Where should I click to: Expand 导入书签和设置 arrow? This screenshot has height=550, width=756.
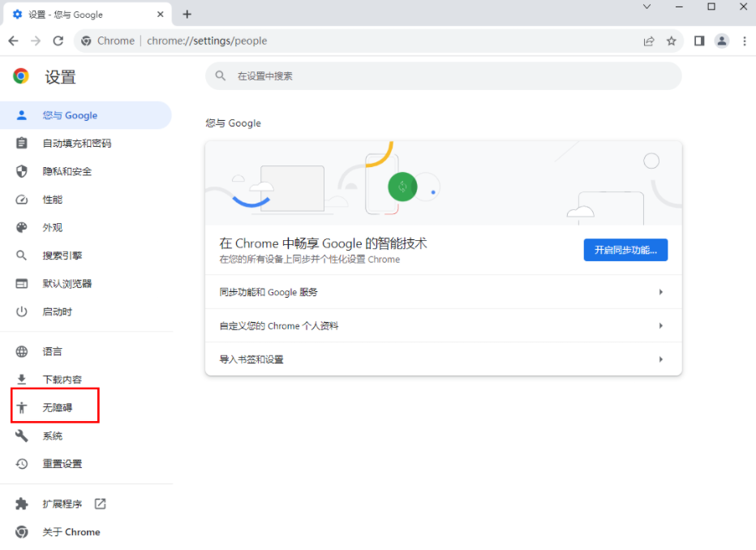click(x=661, y=359)
